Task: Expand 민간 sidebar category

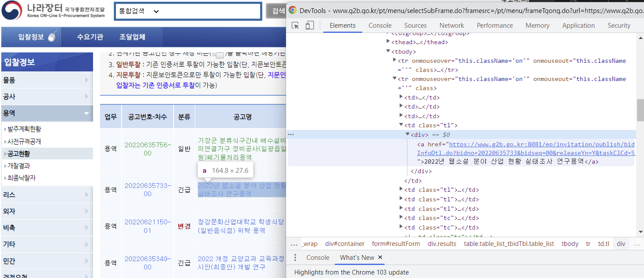Action: click(47, 261)
